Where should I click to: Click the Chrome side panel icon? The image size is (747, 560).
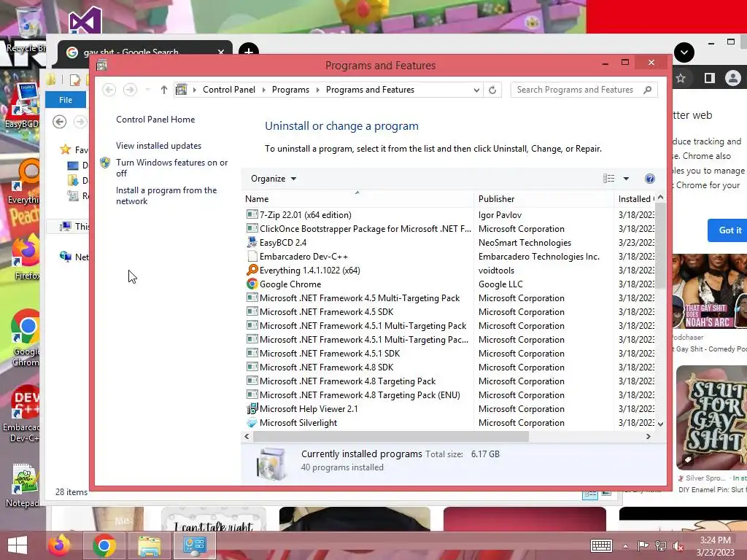709,78
